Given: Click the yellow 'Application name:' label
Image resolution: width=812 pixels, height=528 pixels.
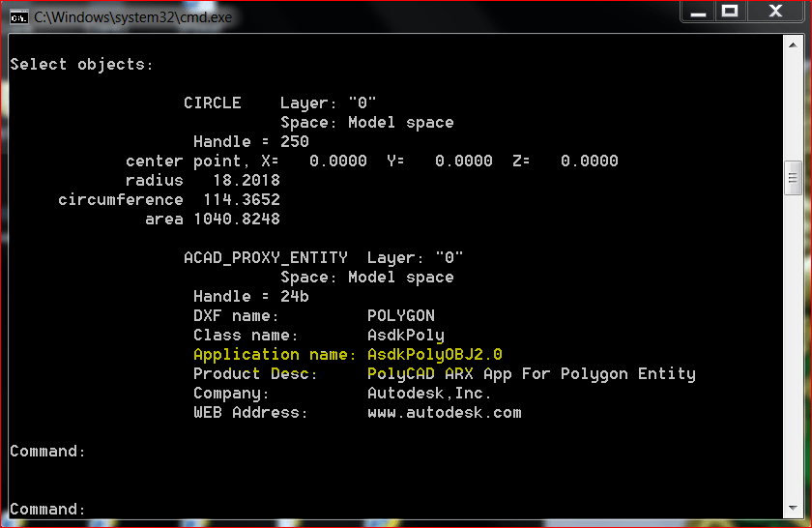Looking at the screenshot, I should [x=275, y=355].
